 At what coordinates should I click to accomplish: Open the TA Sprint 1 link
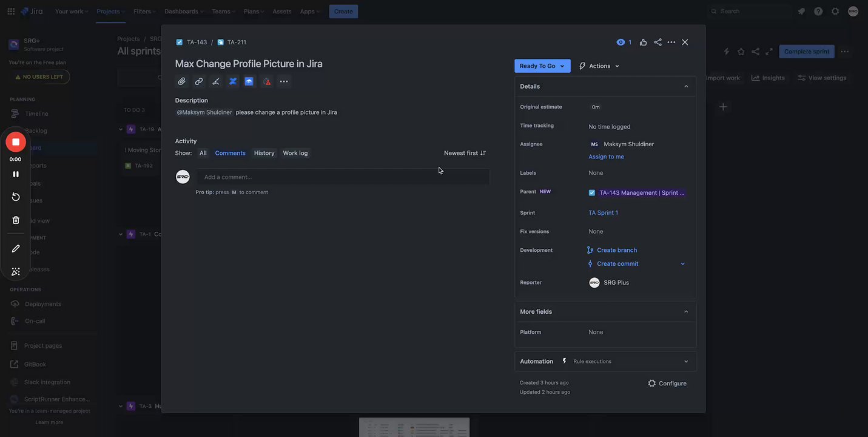pos(603,213)
